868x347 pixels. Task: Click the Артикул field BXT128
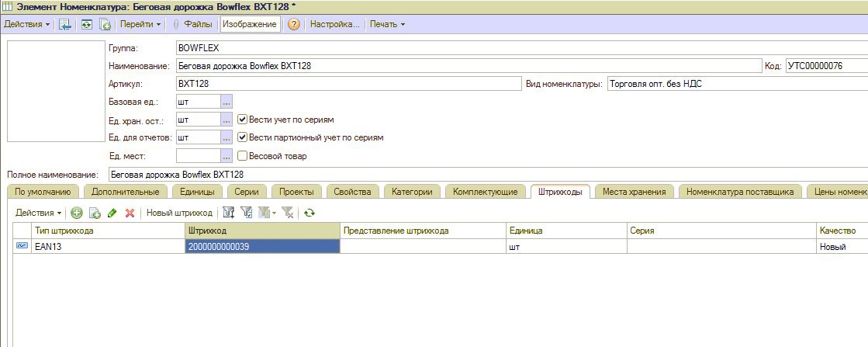coord(348,85)
